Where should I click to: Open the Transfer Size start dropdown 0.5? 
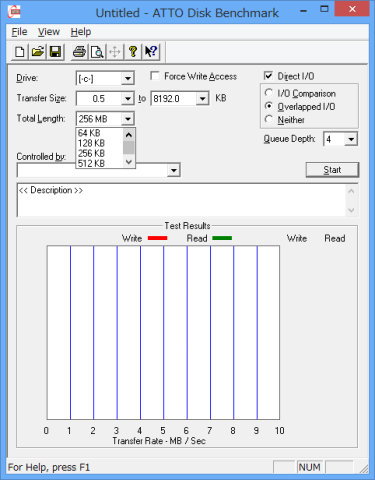click(128, 99)
